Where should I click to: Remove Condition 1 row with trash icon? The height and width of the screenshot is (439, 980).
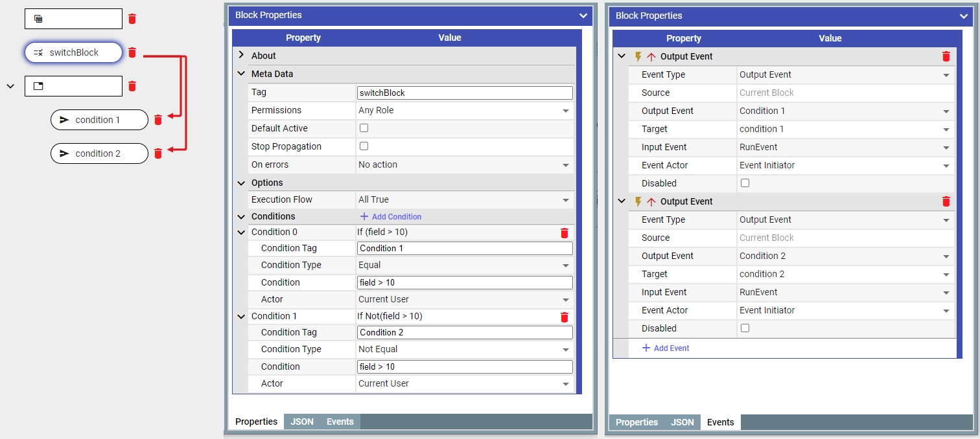564,317
